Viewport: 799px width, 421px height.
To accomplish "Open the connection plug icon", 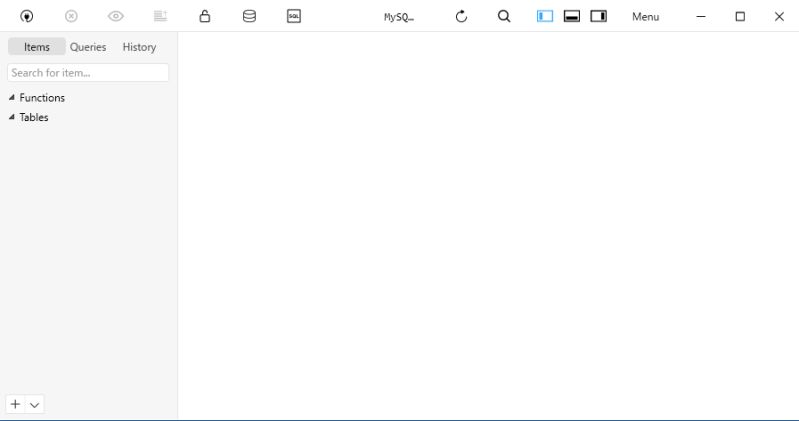I will coord(26,16).
